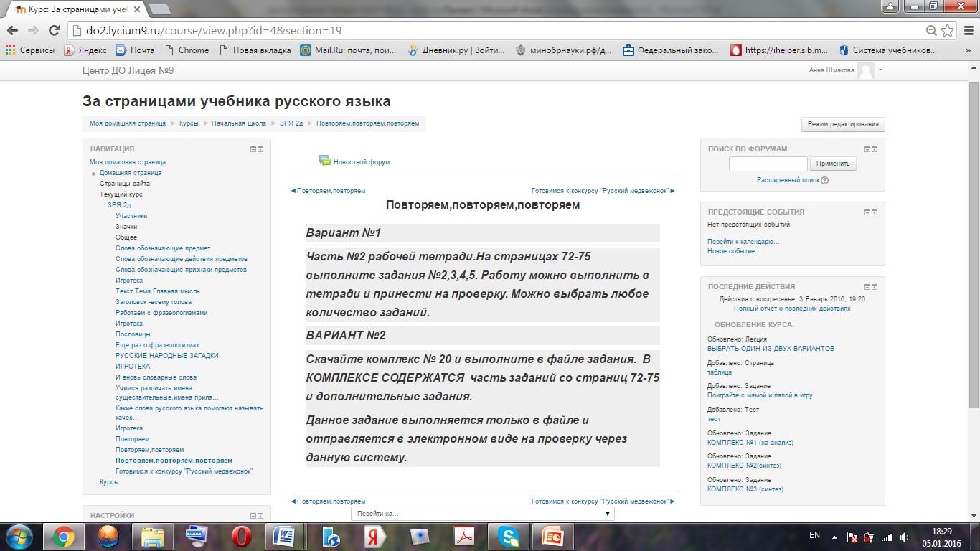
Task: Open Skype from the taskbar
Action: pos(509,536)
